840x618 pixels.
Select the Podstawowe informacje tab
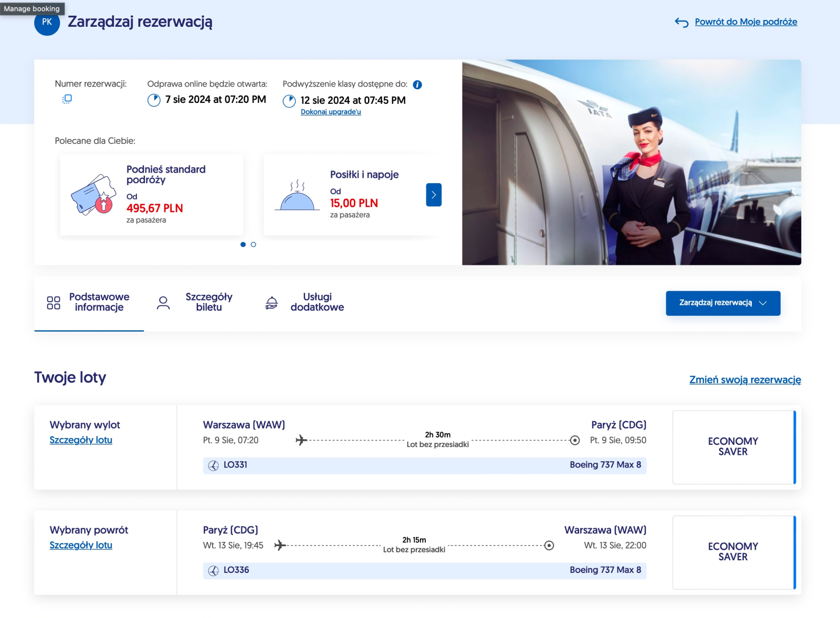coord(89,303)
